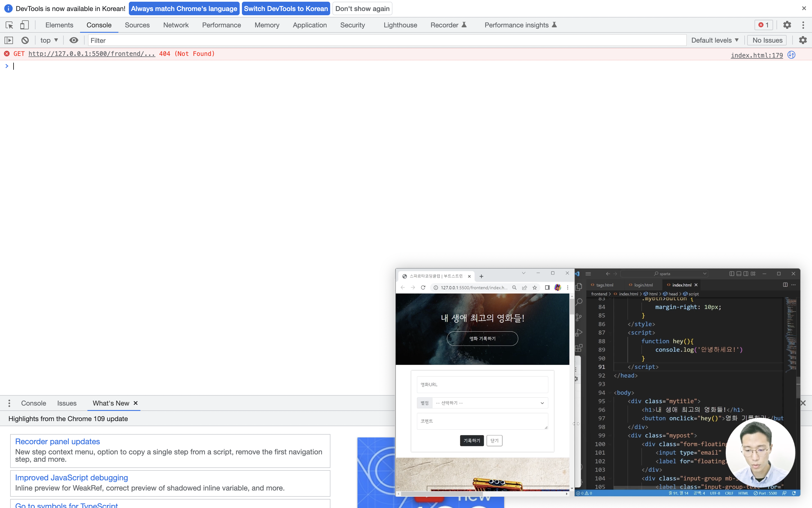Screen dimensions: 812x508
Task: Open the 404 error request URL link
Action: click(x=92, y=54)
